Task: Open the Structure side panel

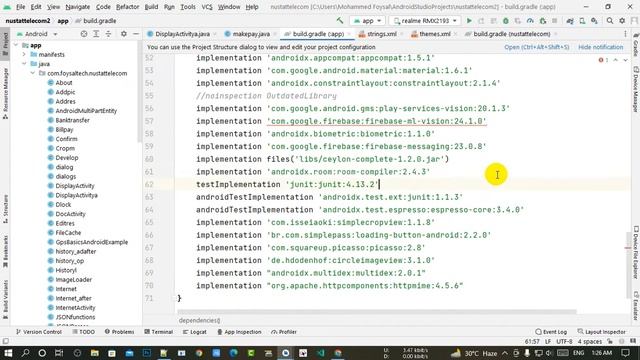Action: coord(5,209)
